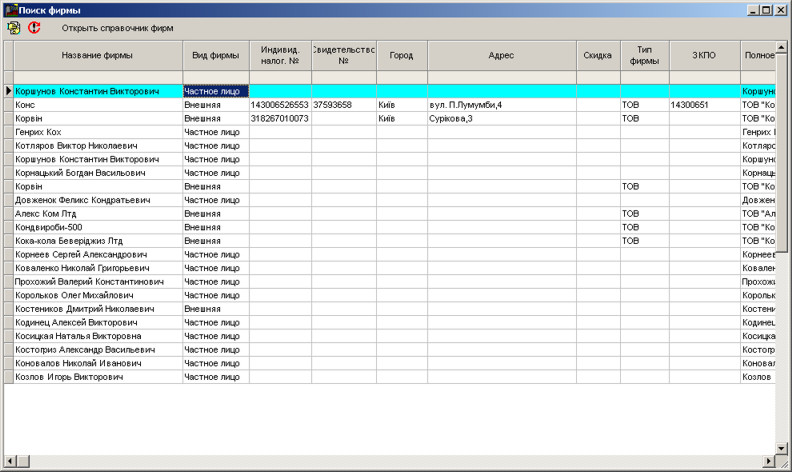This screenshot has width=792, height=472.
Task: Maximize the 'Поиск фирмы' window
Action: 766,9
